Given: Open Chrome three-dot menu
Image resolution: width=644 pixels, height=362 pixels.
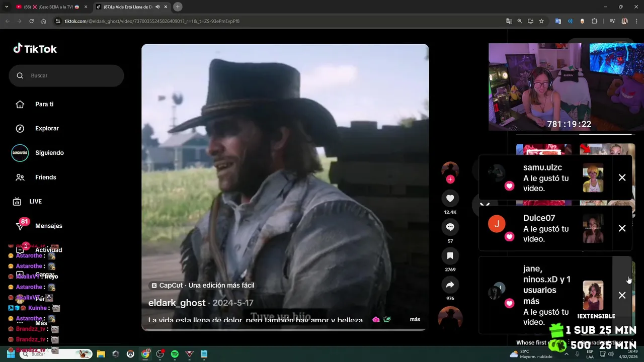Looking at the screenshot, I should pos(636,21).
